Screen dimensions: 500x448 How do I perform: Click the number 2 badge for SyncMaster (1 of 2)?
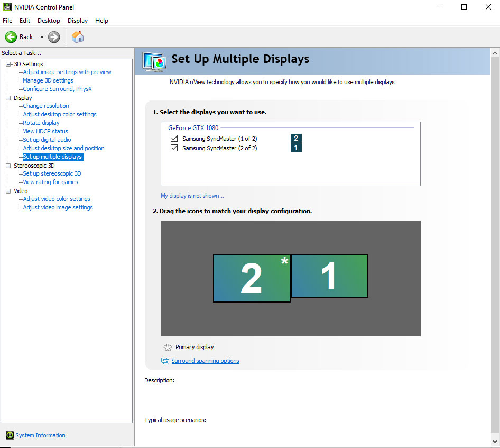pyautogui.click(x=296, y=138)
